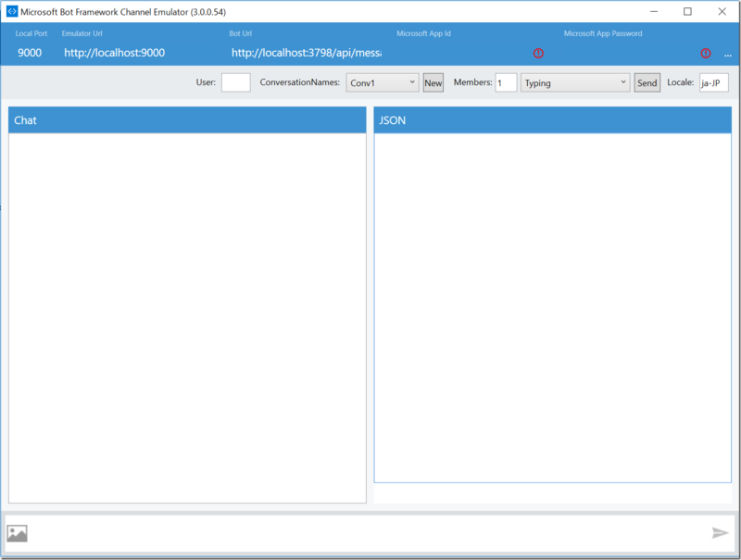Click the Local Port label
741x560 pixels.
point(31,33)
